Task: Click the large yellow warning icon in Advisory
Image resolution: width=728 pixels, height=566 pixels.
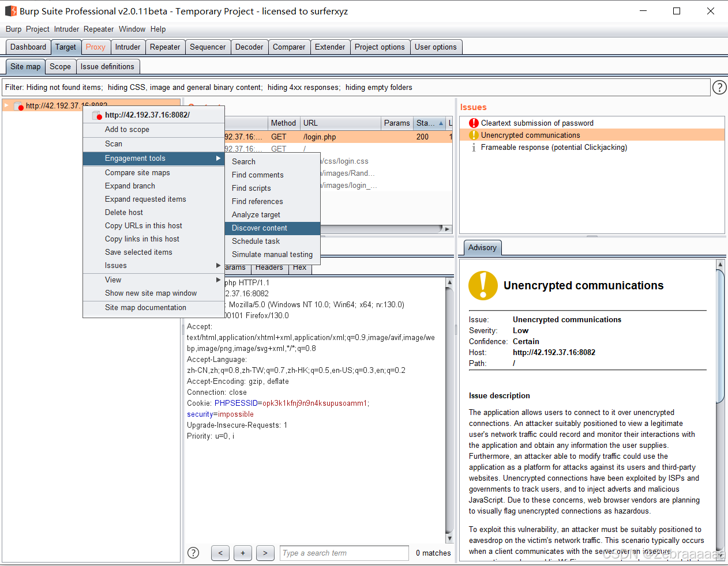Action: (483, 285)
